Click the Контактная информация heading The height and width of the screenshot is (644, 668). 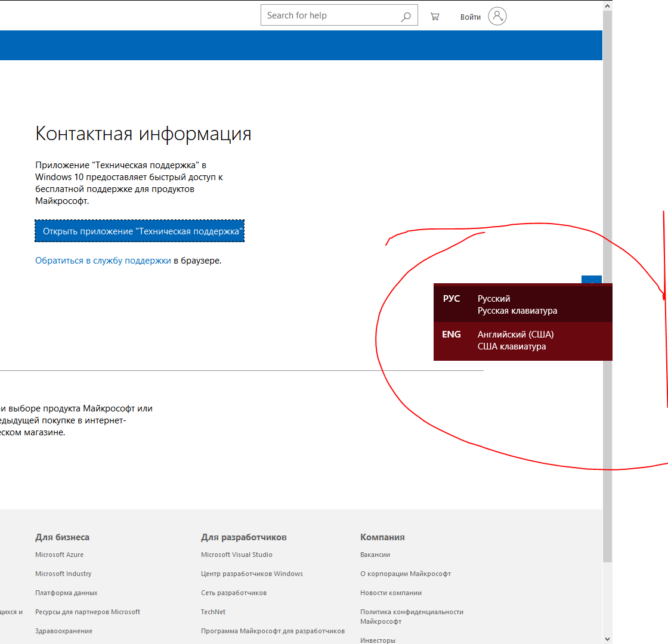(143, 134)
